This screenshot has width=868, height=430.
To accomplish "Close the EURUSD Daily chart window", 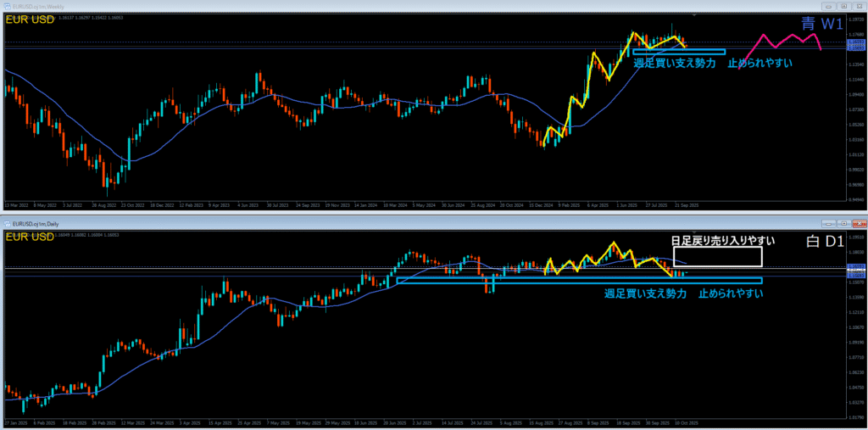I will (x=858, y=224).
